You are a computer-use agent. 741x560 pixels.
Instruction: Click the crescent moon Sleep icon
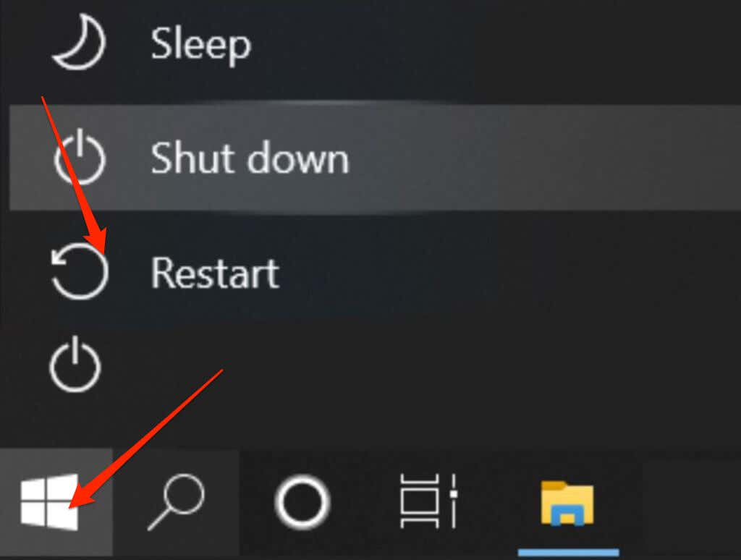[79, 42]
